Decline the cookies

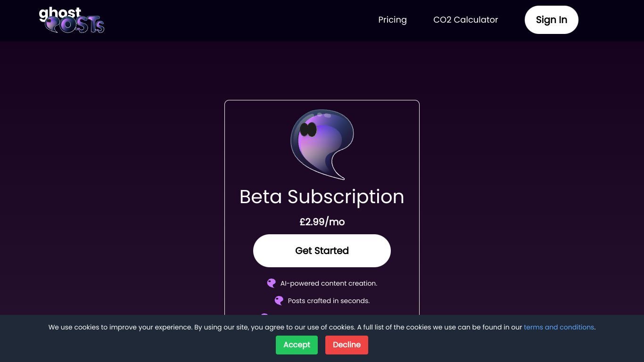[x=347, y=345]
